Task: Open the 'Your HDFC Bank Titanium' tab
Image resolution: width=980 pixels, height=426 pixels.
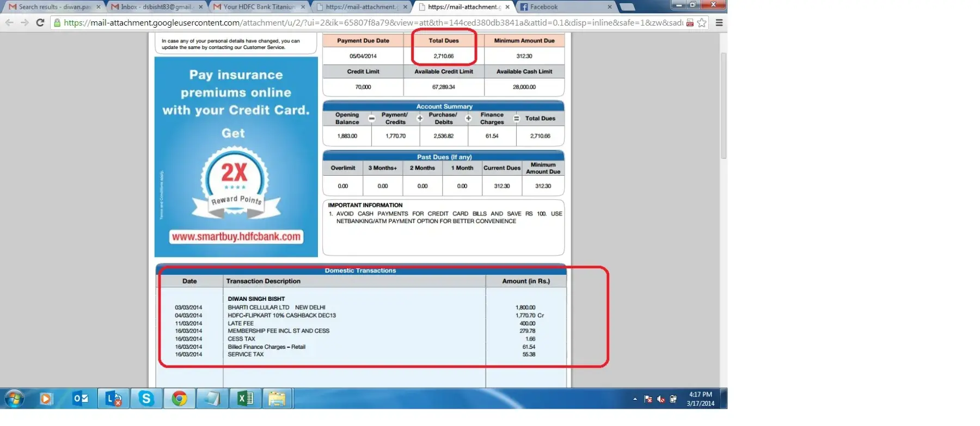Action: (258, 7)
